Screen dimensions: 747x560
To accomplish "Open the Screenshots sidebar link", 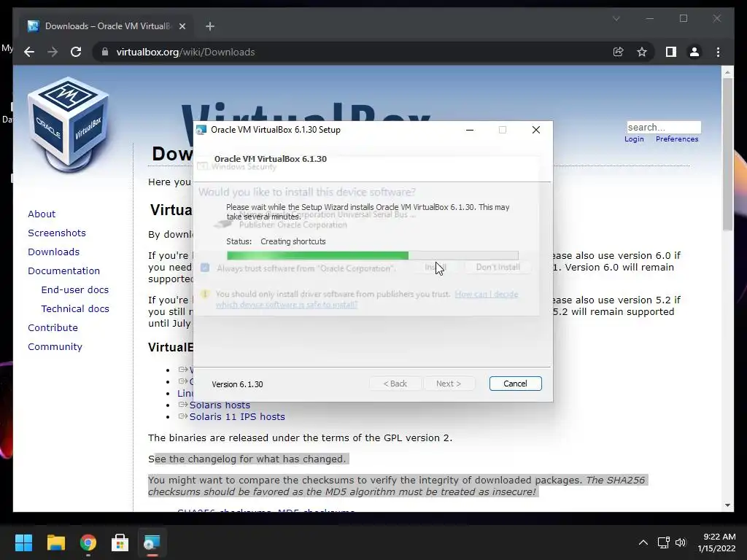I will (57, 233).
